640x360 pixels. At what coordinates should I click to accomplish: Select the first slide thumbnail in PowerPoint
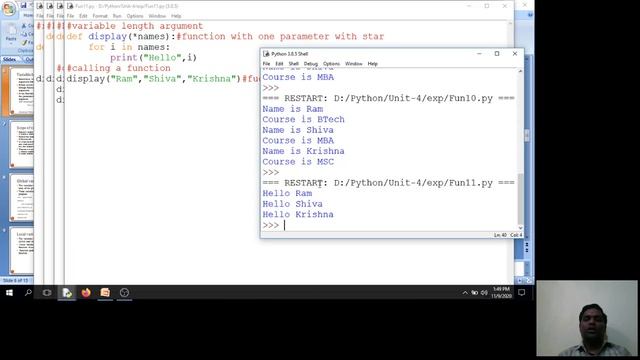point(22,92)
